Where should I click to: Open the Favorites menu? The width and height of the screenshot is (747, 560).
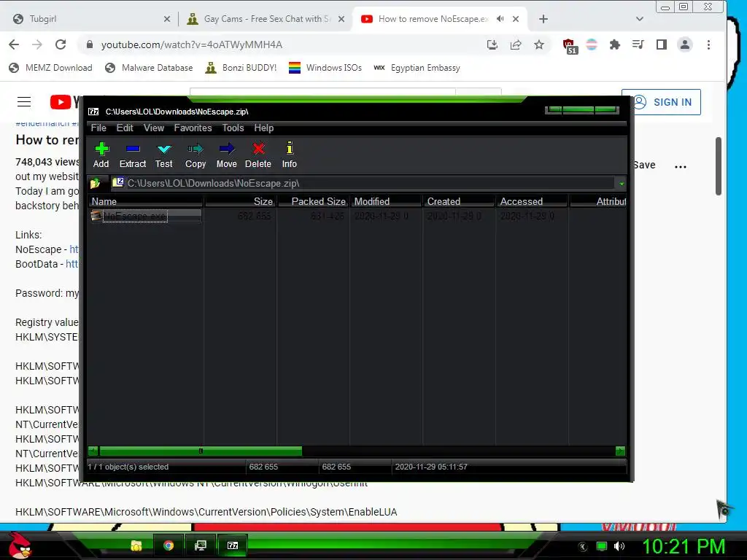click(x=193, y=128)
